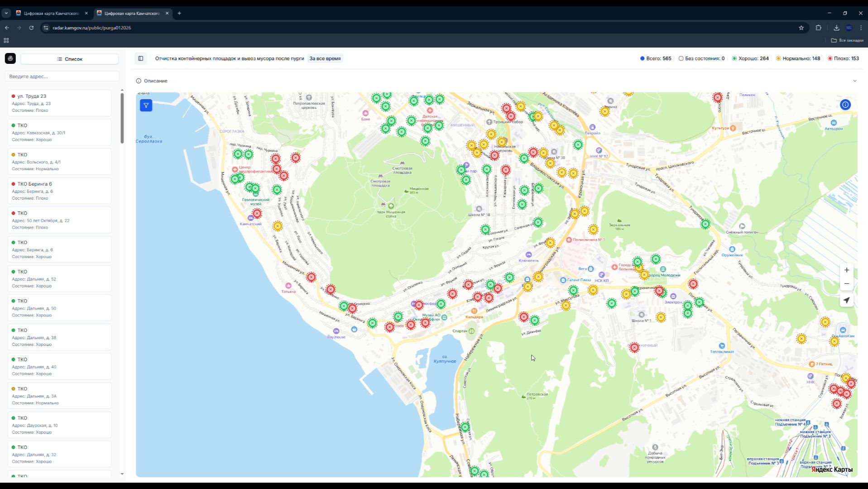Image resolution: width=868 pixels, height=489 pixels.
Task: Click the list scroll up arrow
Action: pyautogui.click(x=122, y=90)
